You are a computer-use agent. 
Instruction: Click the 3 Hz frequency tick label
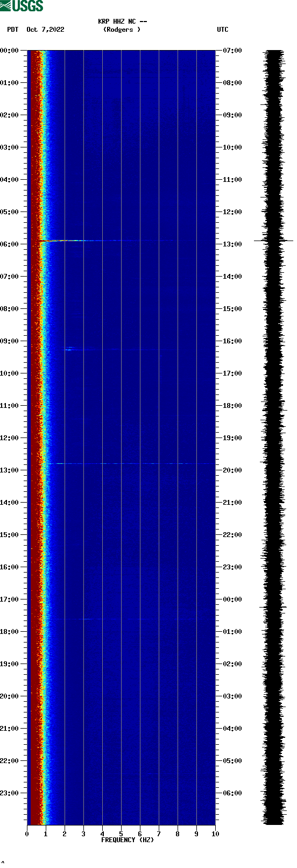83,834
